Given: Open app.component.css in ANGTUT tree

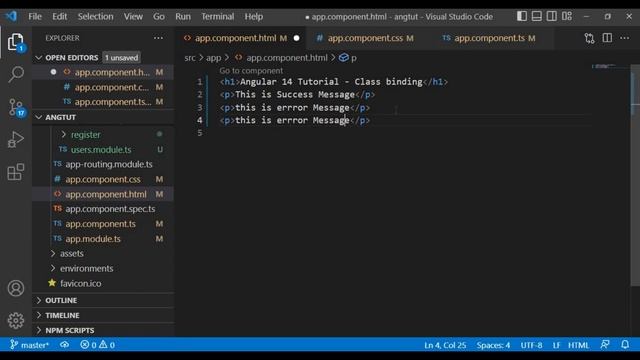Looking at the screenshot, I should point(103,179).
